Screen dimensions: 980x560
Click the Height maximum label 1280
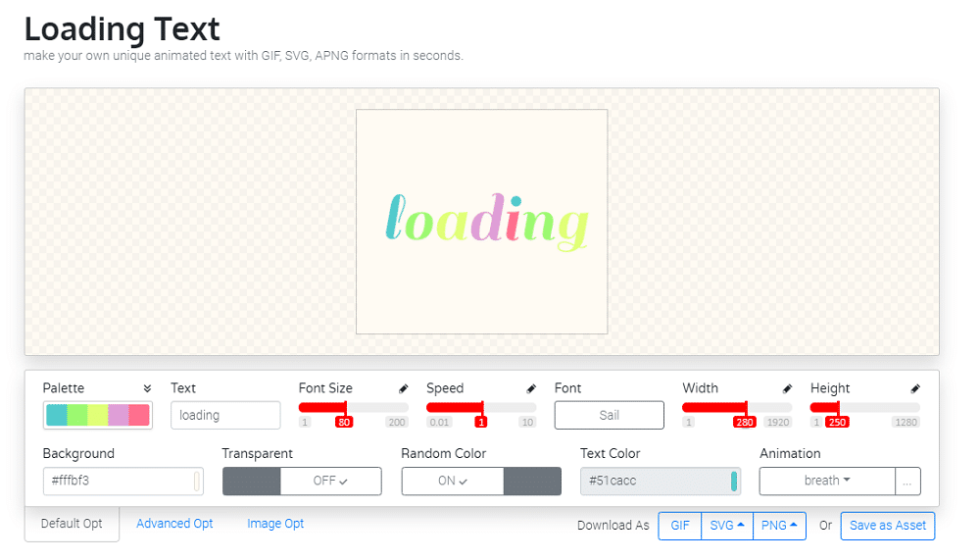click(906, 423)
